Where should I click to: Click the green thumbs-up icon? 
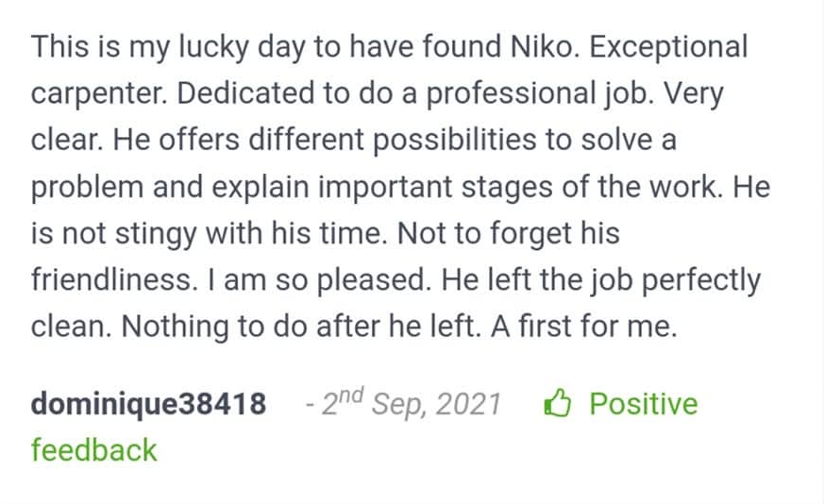click(558, 403)
